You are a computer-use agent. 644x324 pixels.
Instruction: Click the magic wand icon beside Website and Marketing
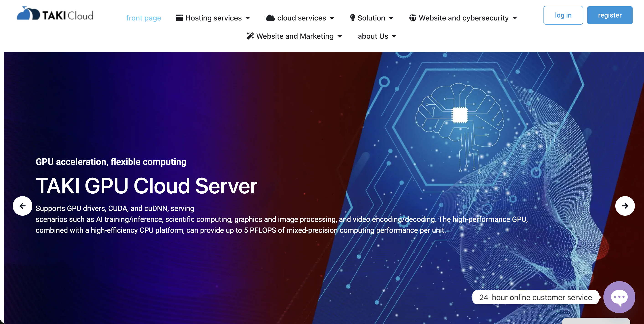pos(250,36)
